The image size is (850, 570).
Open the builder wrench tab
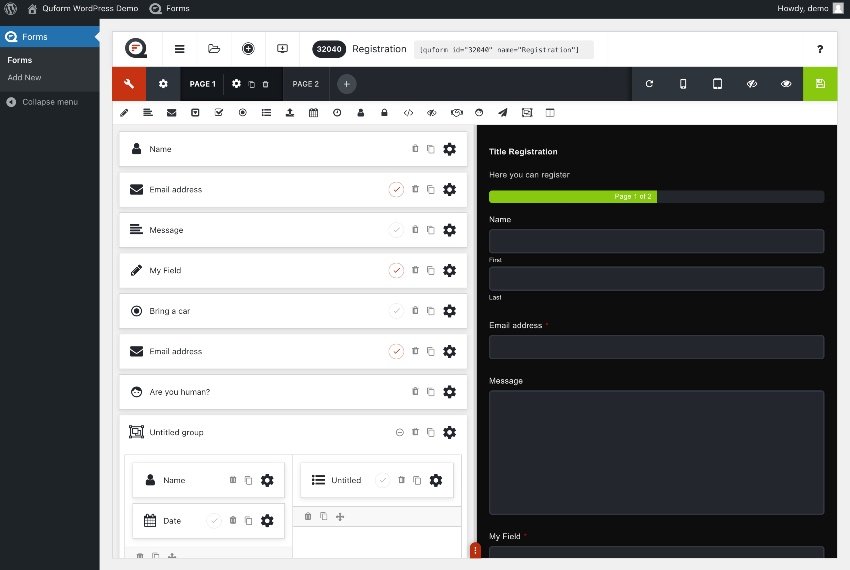point(129,84)
